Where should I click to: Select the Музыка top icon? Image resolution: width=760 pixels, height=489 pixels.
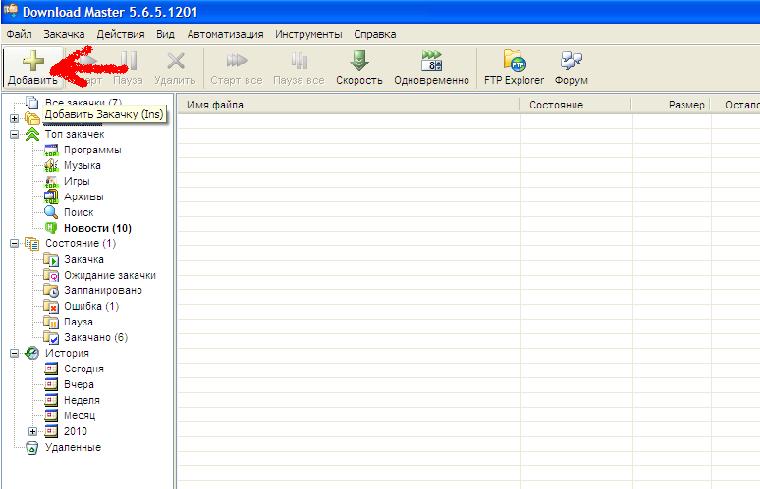(x=51, y=166)
